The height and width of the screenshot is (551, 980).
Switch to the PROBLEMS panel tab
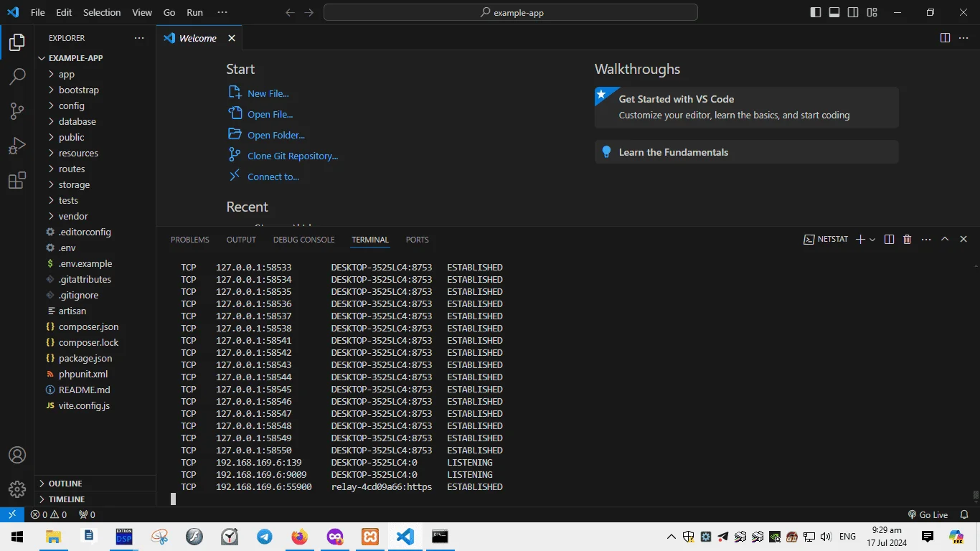pyautogui.click(x=190, y=240)
